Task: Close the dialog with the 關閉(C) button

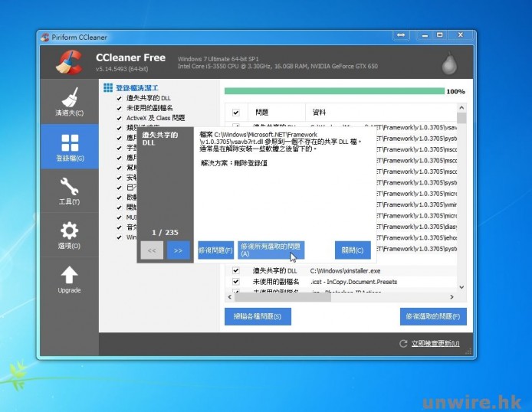Action: click(353, 250)
